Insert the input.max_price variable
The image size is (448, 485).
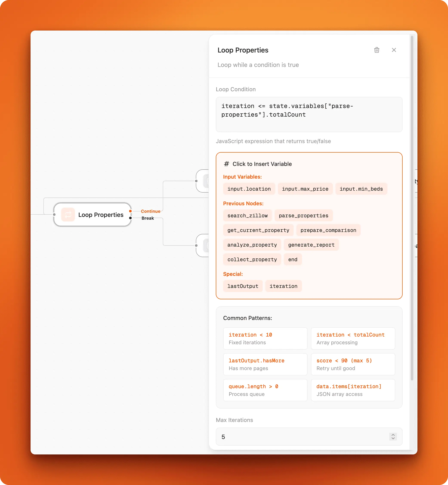tap(305, 189)
